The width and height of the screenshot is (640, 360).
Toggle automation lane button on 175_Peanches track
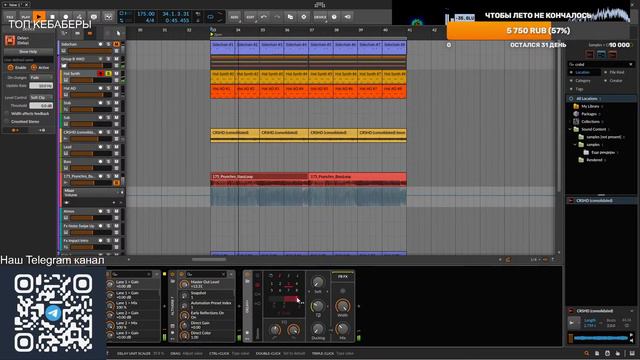pyautogui.click(x=116, y=183)
